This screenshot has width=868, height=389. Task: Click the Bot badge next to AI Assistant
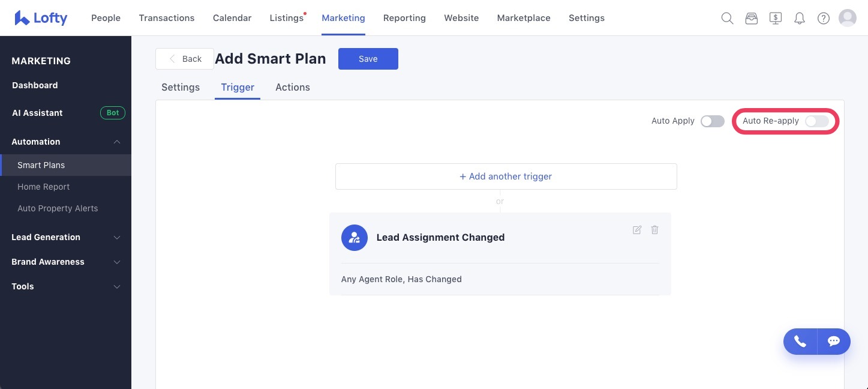coord(113,112)
